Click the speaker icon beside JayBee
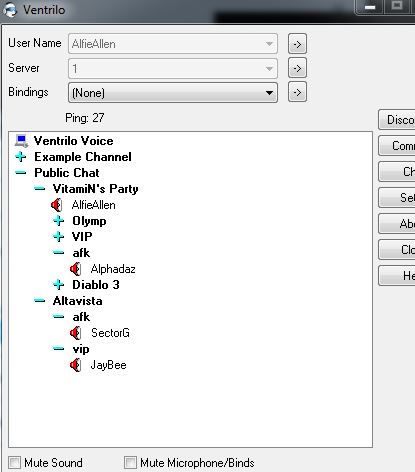 point(76,365)
